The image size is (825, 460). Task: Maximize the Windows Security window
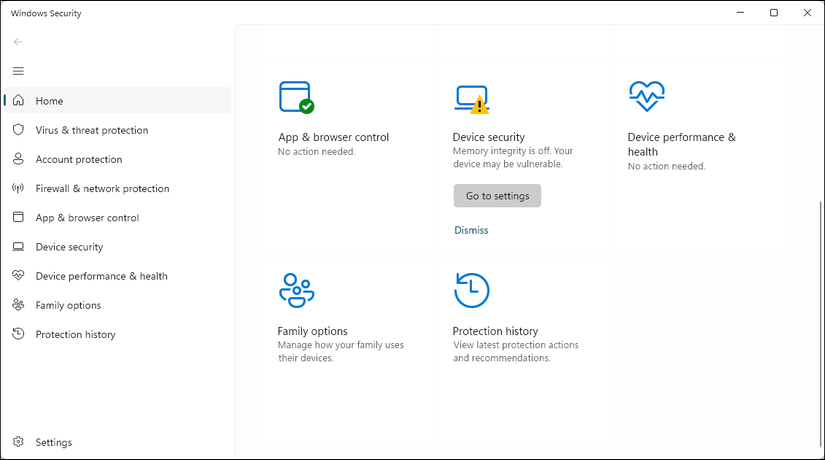pos(774,13)
